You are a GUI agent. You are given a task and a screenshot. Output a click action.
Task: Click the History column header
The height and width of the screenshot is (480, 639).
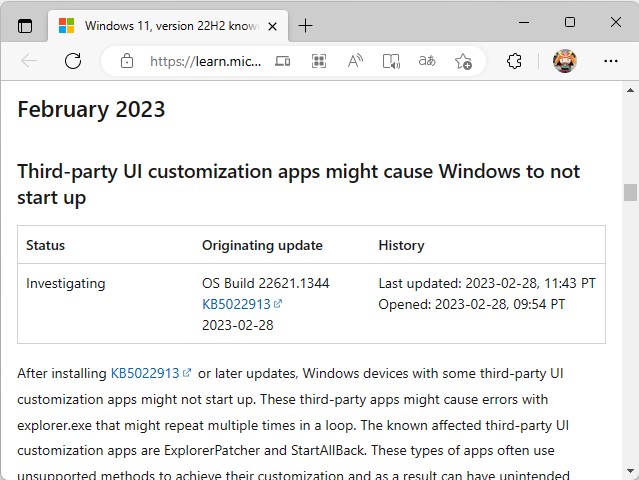[401, 245]
